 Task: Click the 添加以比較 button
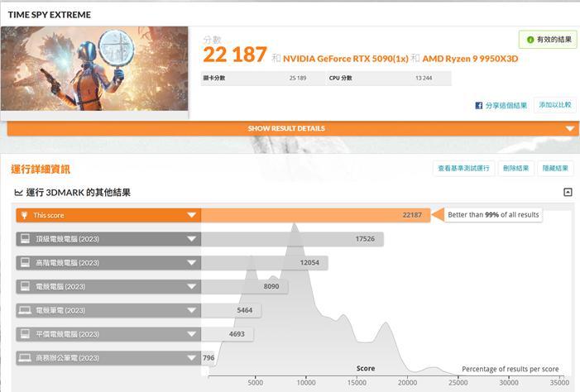554,105
